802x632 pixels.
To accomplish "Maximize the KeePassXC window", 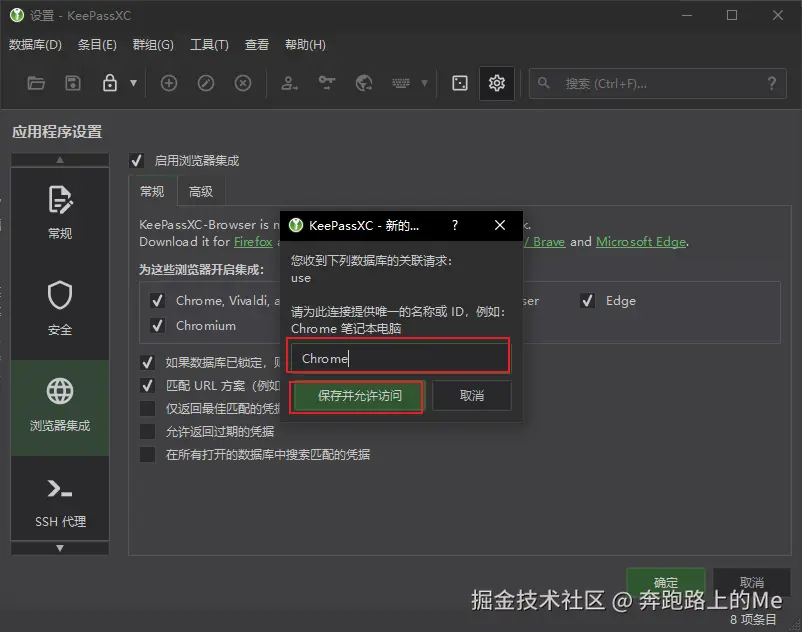I will (732, 15).
